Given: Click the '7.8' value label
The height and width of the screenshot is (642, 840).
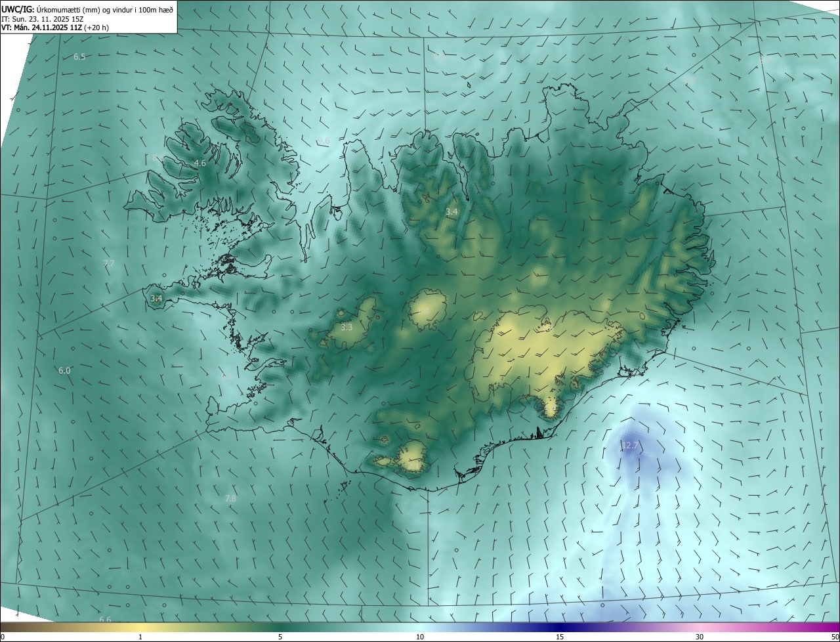Looking at the screenshot, I should point(230,499).
